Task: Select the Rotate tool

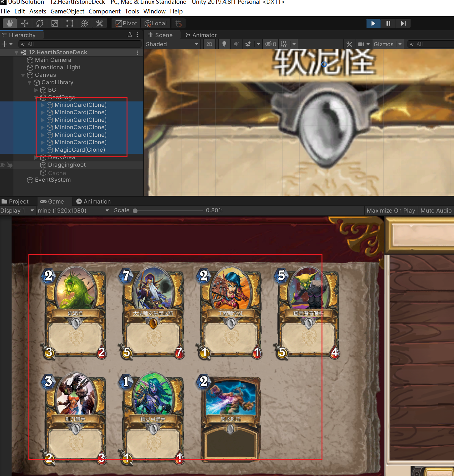Action: pos(40,23)
